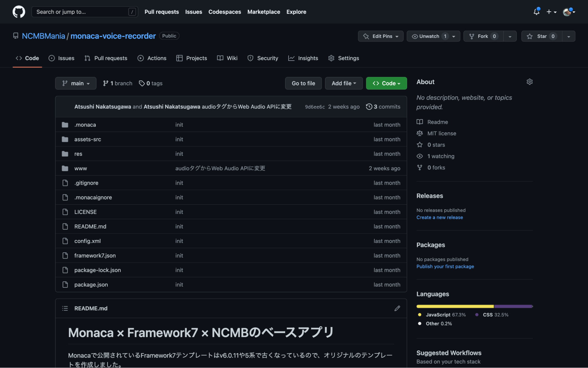Open the GitHub home logo
Viewport: 588px width, 368px height.
pyautogui.click(x=19, y=12)
